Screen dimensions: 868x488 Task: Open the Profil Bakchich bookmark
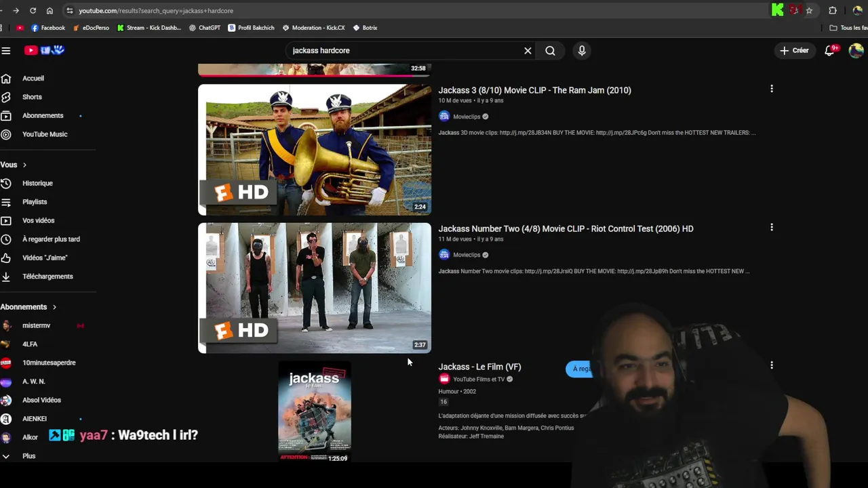(x=251, y=28)
